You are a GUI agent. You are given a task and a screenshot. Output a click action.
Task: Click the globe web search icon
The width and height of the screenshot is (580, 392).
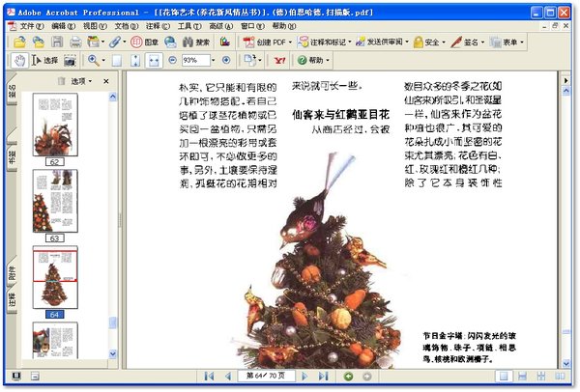[170, 42]
